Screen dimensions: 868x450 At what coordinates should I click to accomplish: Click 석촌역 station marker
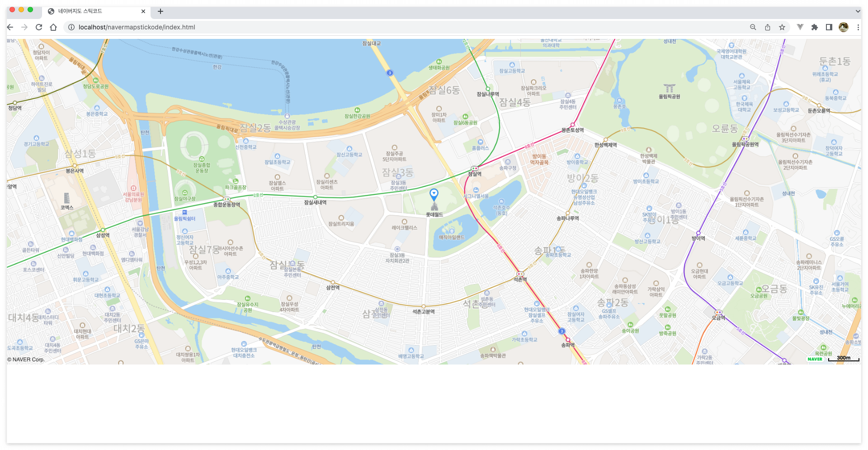tap(520, 274)
